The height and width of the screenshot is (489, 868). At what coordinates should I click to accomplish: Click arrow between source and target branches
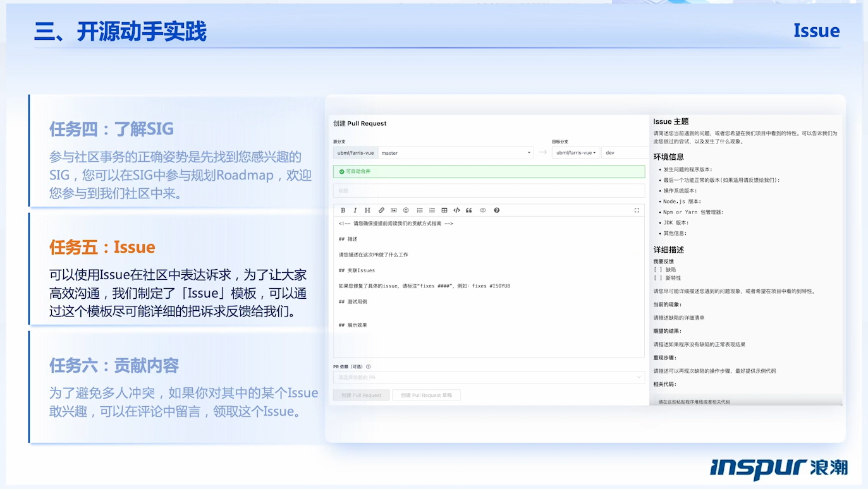click(542, 152)
